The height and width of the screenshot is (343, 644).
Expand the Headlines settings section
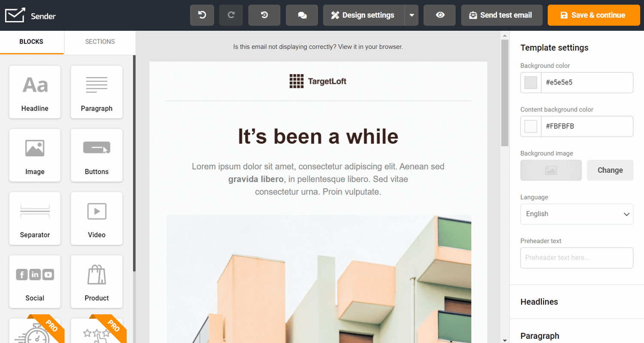tap(577, 302)
